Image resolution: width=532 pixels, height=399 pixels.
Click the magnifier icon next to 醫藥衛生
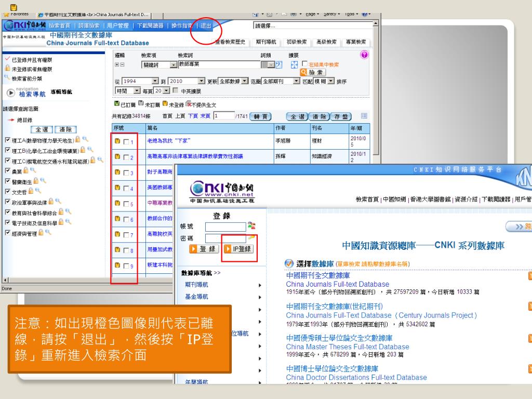click(x=43, y=180)
